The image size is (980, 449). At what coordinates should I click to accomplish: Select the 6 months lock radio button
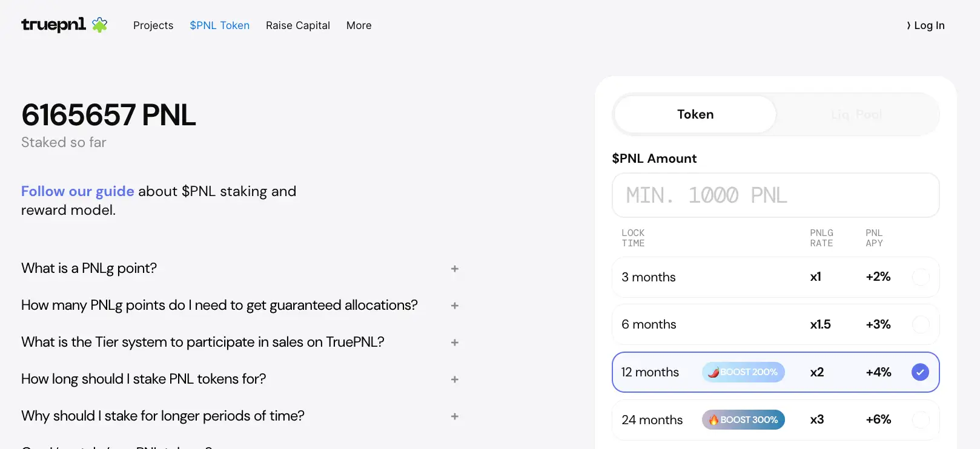tap(920, 324)
